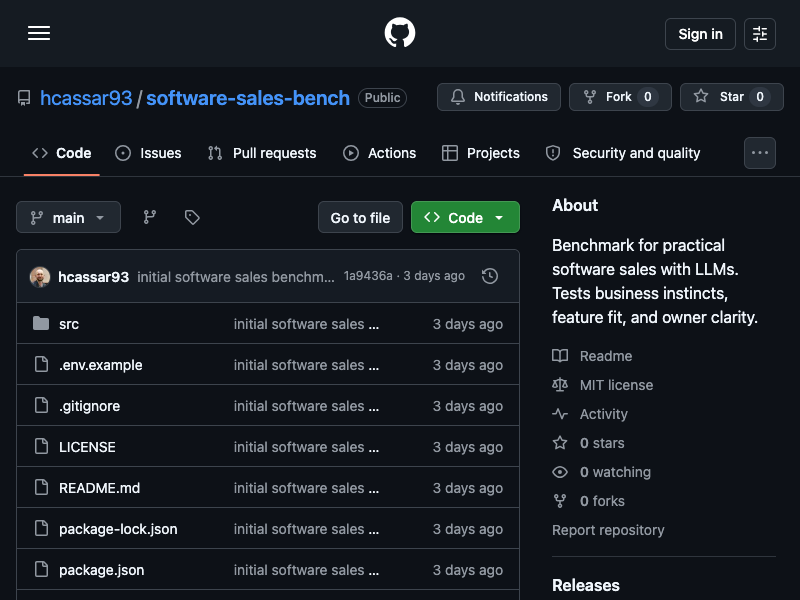Click file icon beside package-lock.json
This screenshot has height=600, width=800.
click(41, 528)
